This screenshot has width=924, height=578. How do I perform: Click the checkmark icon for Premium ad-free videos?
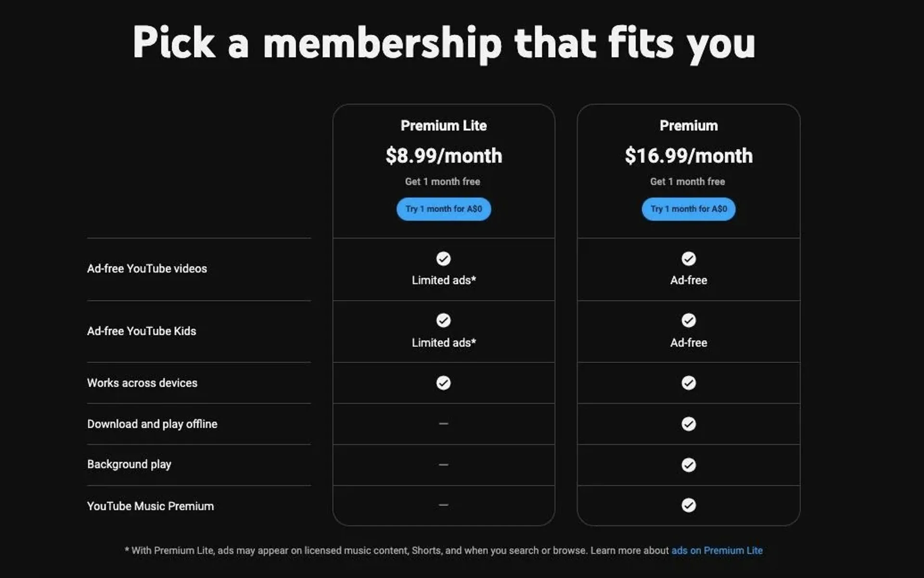click(x=689, y=258)
